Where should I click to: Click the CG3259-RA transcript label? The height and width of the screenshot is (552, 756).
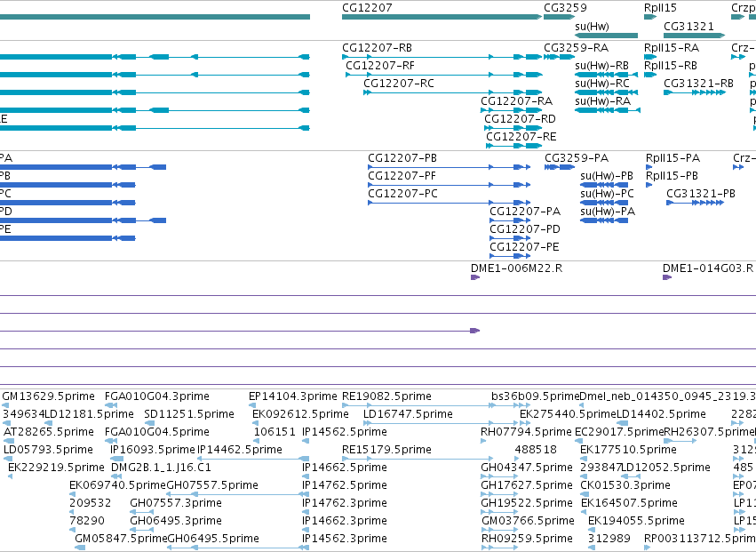click(577, 48)
